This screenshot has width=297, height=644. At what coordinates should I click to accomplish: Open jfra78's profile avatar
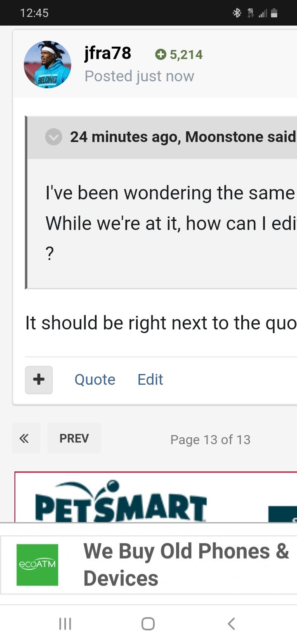pyautogui.click(x=47, y=64)
